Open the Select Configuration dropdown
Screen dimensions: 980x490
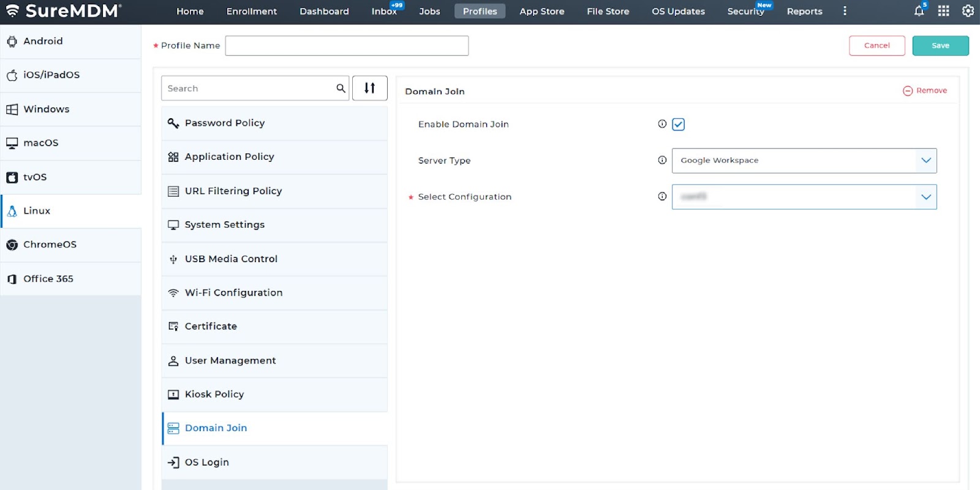(804, 197)
